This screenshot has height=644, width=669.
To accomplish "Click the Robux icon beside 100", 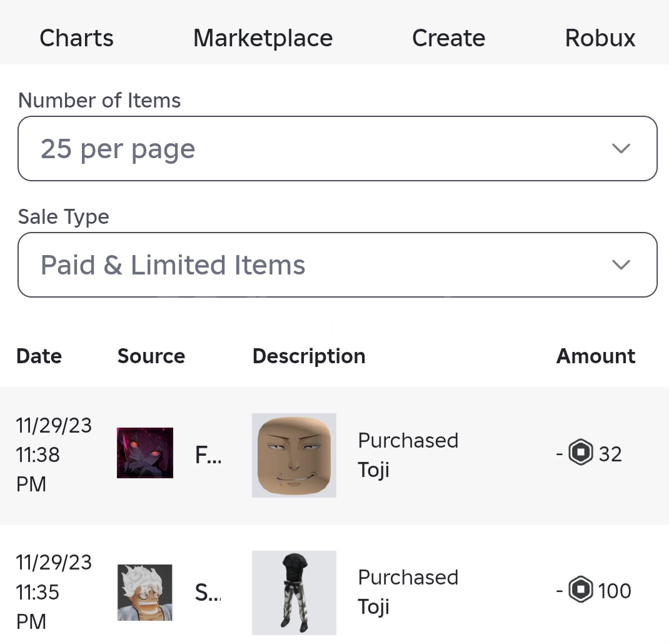I will (580, 590).
